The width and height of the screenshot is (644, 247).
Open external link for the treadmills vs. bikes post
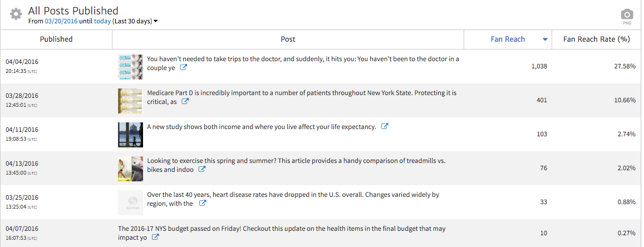(x=202, y=170)
